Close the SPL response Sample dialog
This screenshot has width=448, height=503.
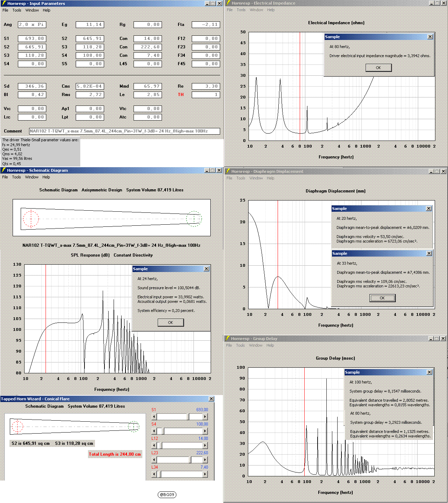point(206,269)
